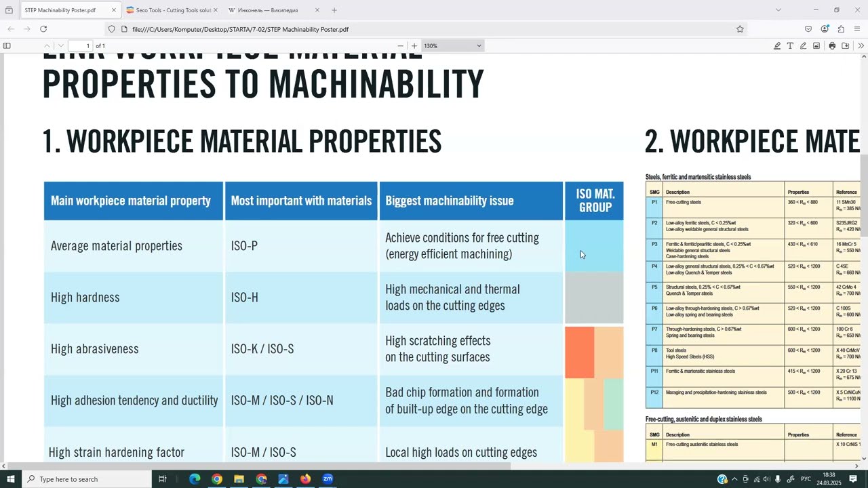Close the STEP Machinability Poster.pdf tab
The width and height of the screenshot is (868, 488).
point(113,10)
